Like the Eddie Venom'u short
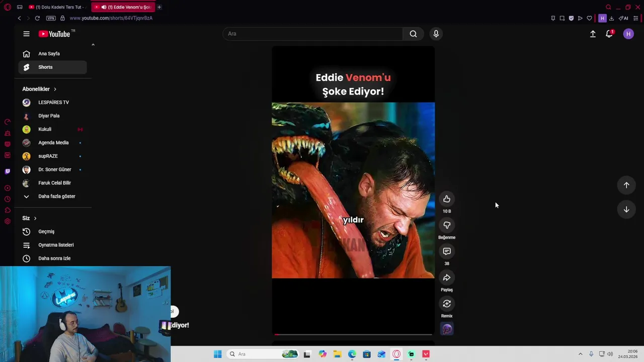This screenshot has width=644, height=362. pos(447,199)
